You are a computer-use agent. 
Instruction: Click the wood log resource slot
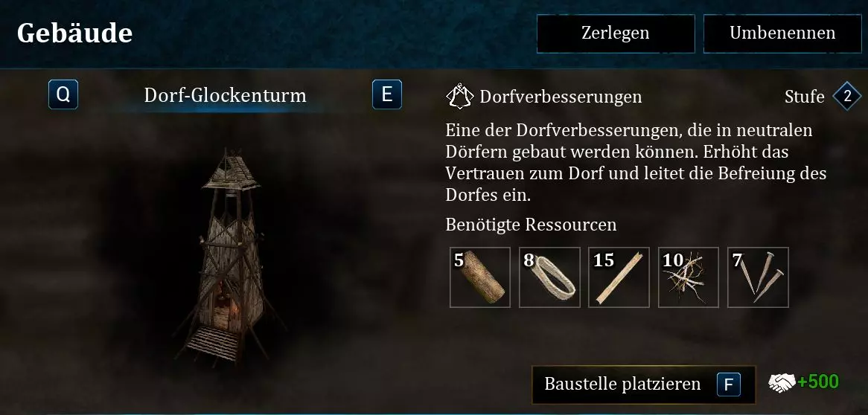[480, 277]
